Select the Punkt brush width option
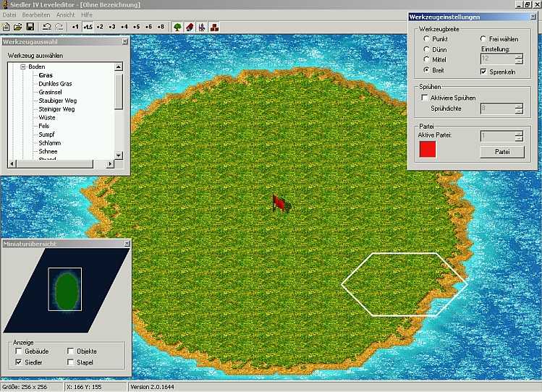542x392 pixels. point(426,39)
